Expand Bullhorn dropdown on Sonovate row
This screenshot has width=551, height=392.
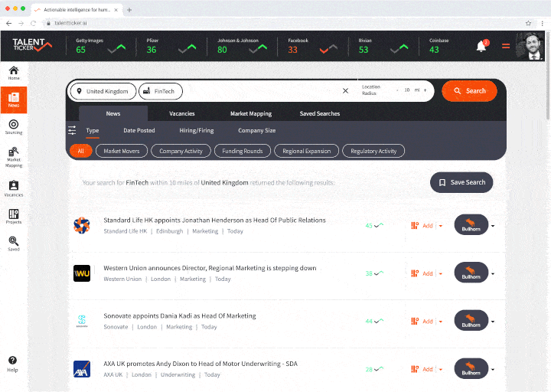coord(493,322)
